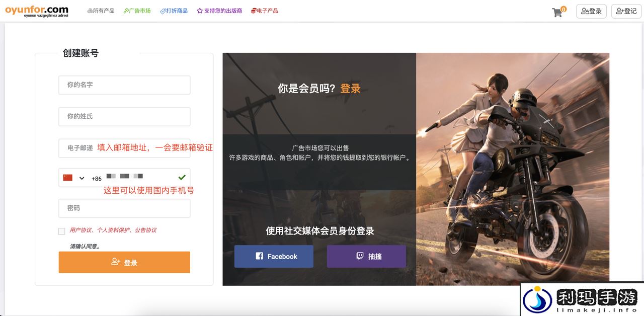
Task: Go to 广告市场 in the navigation
Action: [x=137, y=11]
